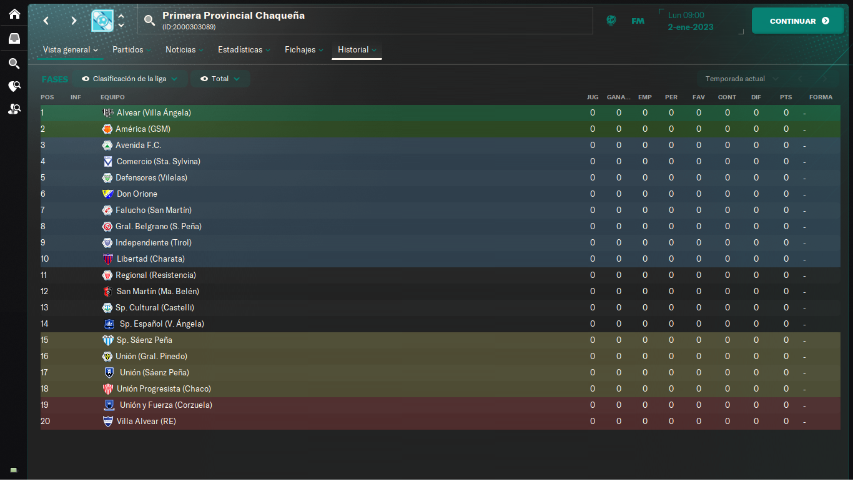The height and width of the screenshot is (504, 853).
Task: Click the back navigation arrow
Action: pyautogui.click(x=46, y=21)
